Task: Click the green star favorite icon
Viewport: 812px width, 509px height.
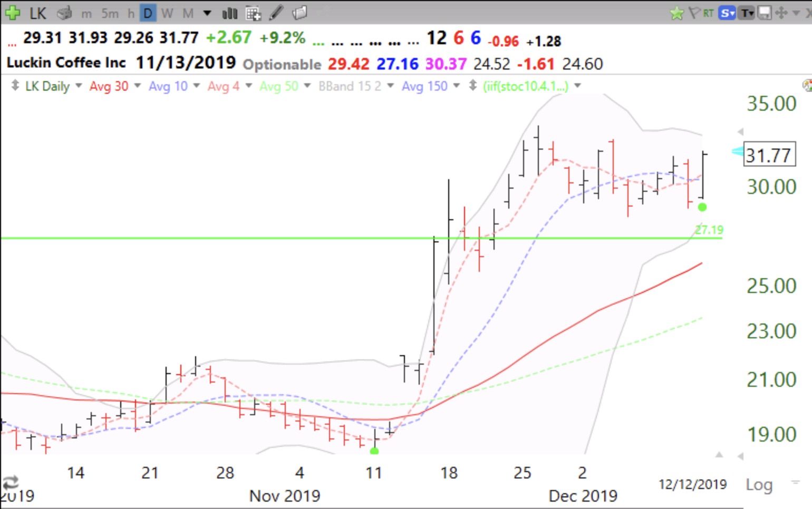Action: point(676,13)
